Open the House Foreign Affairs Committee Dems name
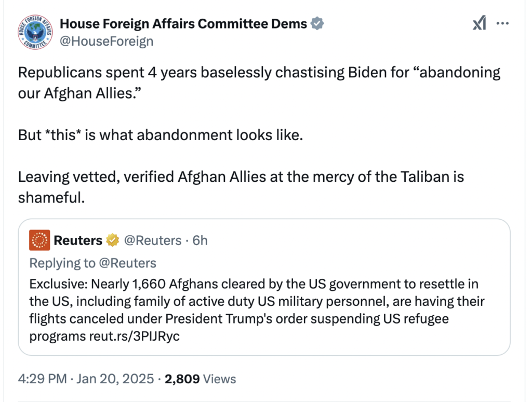 click(183, 24)
